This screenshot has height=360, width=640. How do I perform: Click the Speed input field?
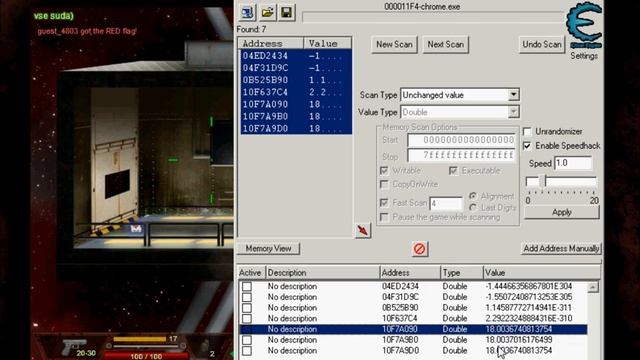click(573, 163)
